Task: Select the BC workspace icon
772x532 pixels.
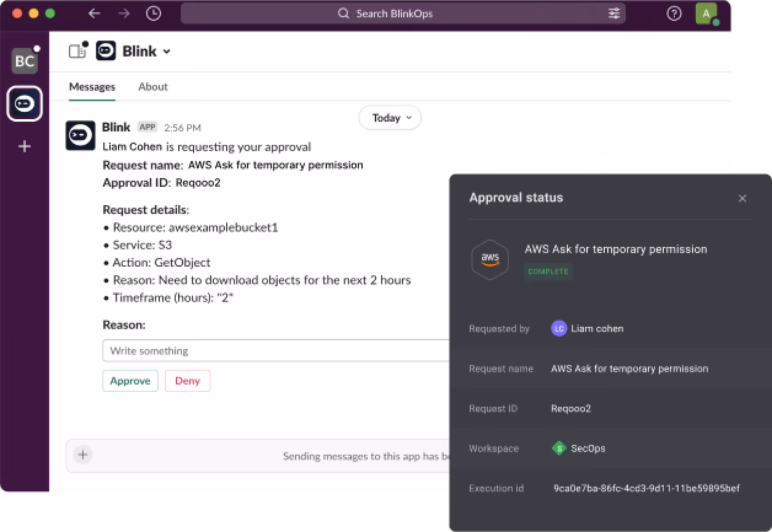Action: (25, 61)
